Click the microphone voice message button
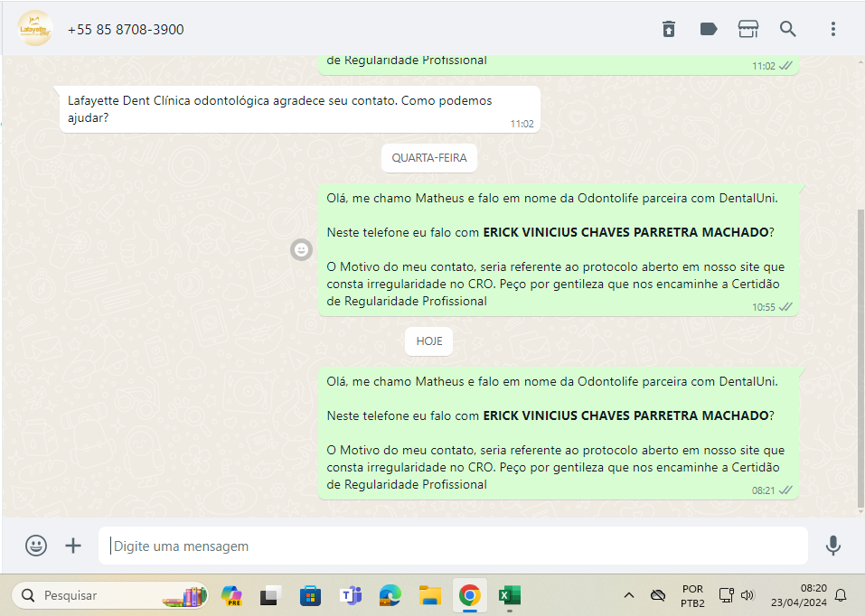 (x=833, y=546)
